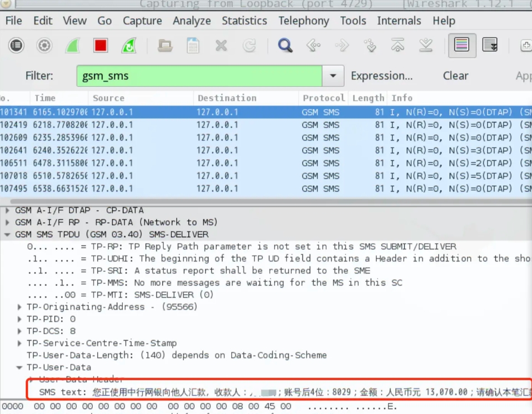The height and width of the screenshot is (414, 532).
Task: Expand TP-Service-Centre-Time-Stamp node
Action: (x=19, y=343)
